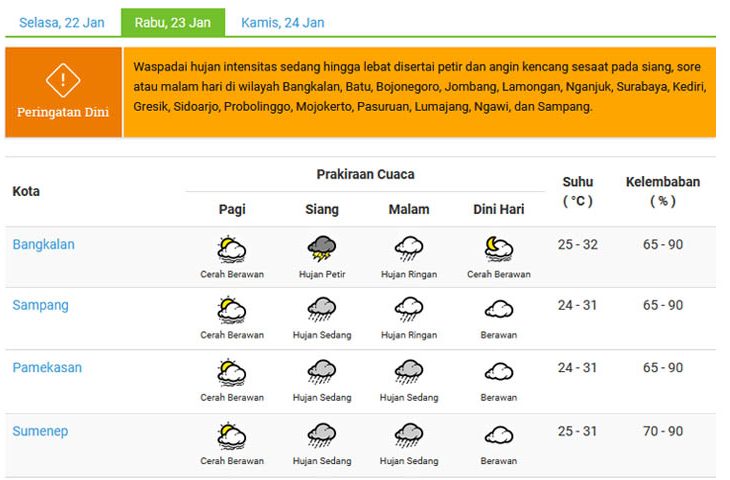This screenshot has width=730, height=480.
Task: Click Sampang Malam Hujan Ringan icon
Action: (409, 310)
